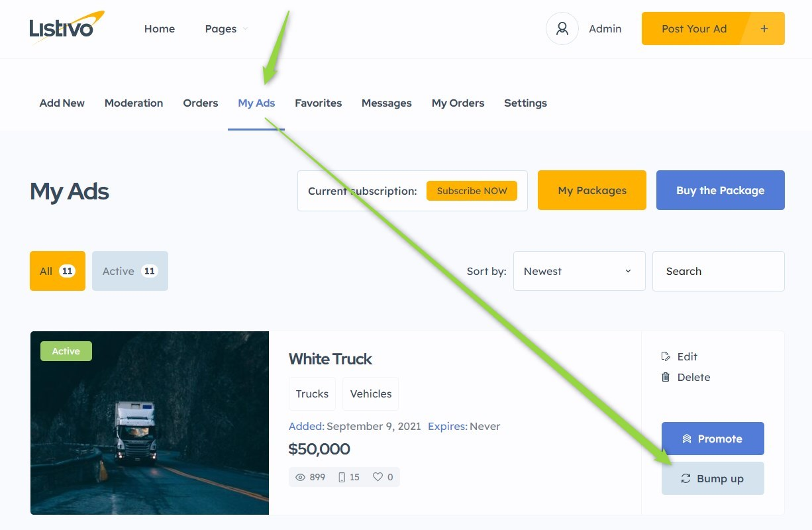Click the Listivo logo
Image resolution: width=812 pixels, height=530 pixels.
[66, 27]
